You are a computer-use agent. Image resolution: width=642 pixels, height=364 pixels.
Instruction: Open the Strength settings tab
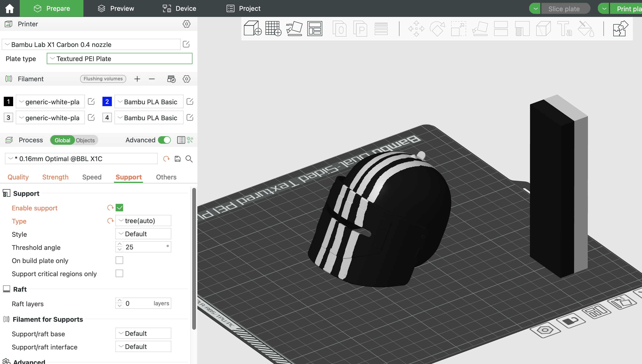click(x=55, y=177)
